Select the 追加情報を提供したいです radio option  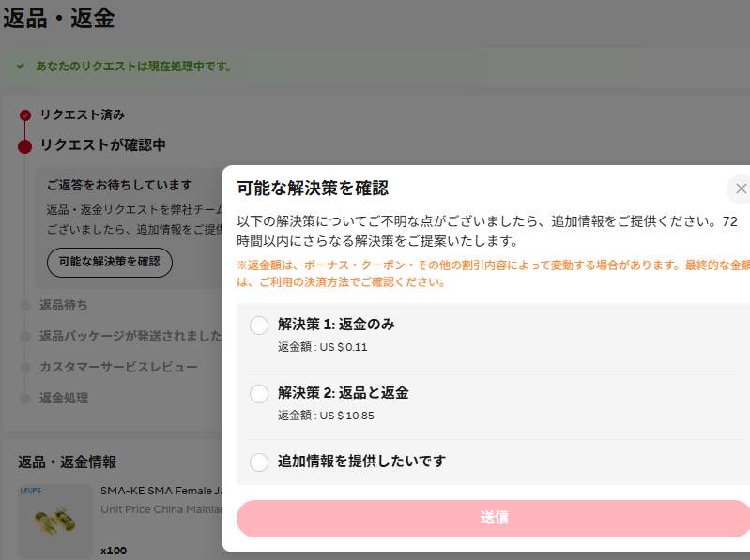tap(259, 462)
